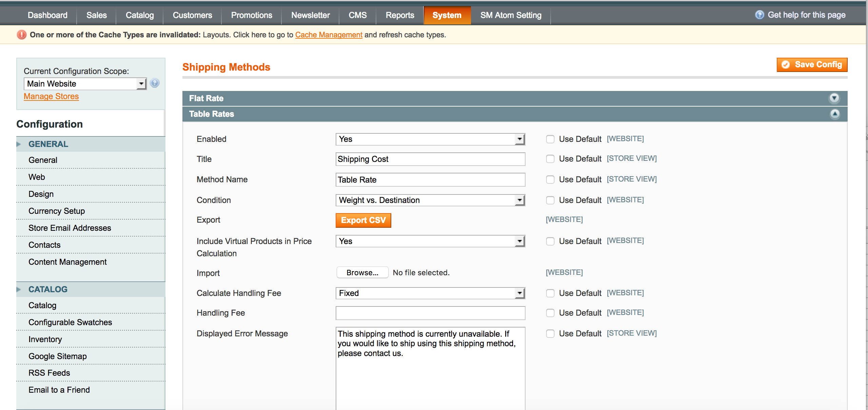Collapse the Table Rates section arrow

(x=835, y=114)
